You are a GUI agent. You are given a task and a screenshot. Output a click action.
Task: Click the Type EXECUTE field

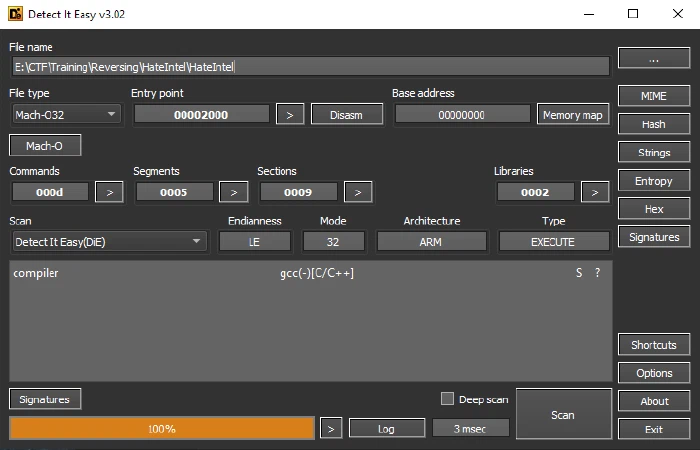(x=554, y=242)
